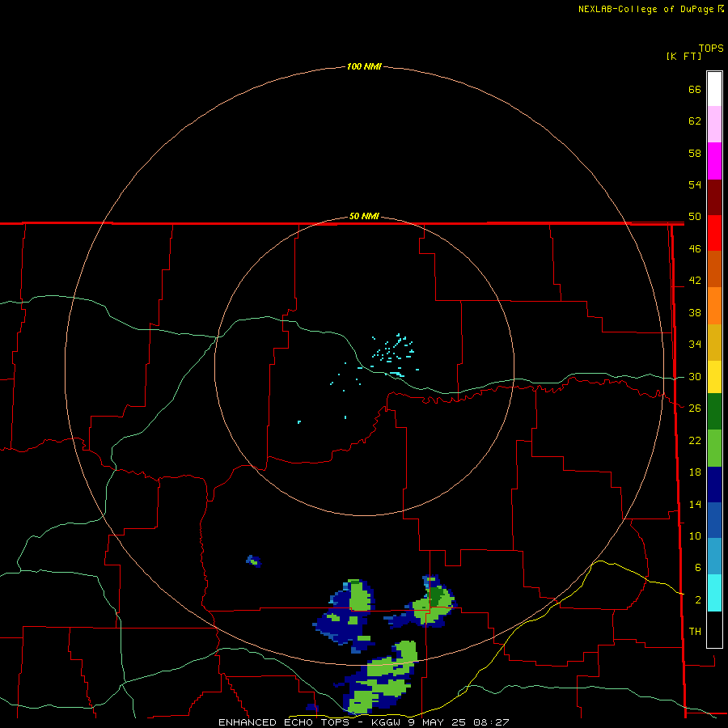The height and width of the screenshot is (728, 728).
Task: Click the light pink legend swatch below 62
Action: pyautogui.click(x=714, y=124)
